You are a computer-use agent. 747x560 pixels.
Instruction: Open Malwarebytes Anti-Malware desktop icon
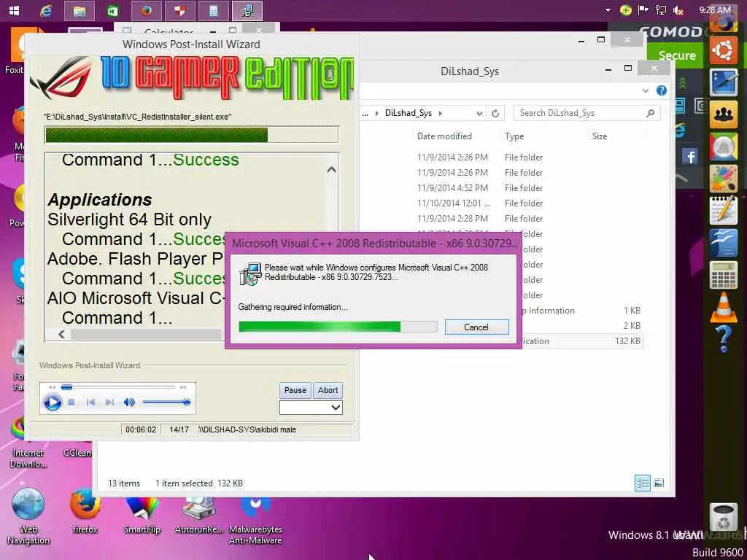point(255,520)
